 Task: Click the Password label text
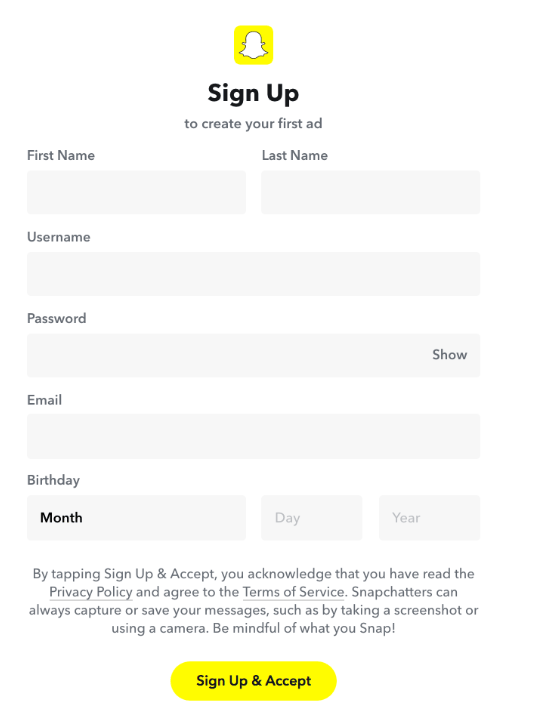[56, 318]
